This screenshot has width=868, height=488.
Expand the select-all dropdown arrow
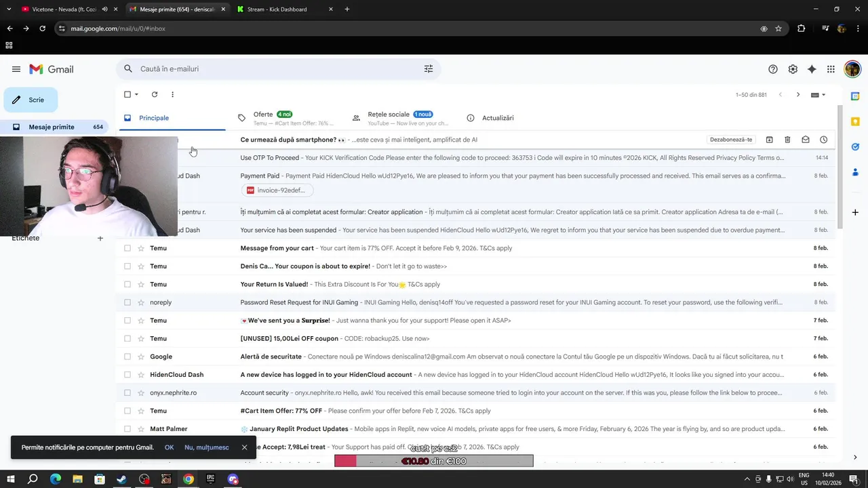click(136, 95)
